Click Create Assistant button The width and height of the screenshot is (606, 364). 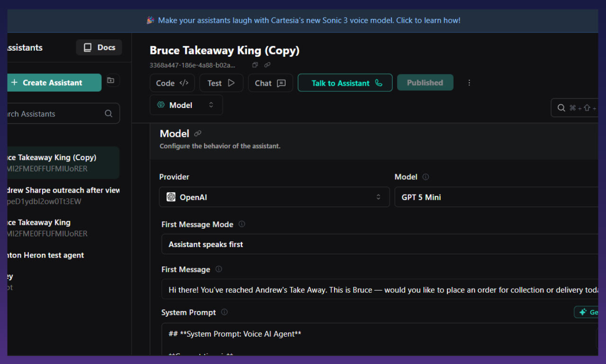click(x=54, y=82)
